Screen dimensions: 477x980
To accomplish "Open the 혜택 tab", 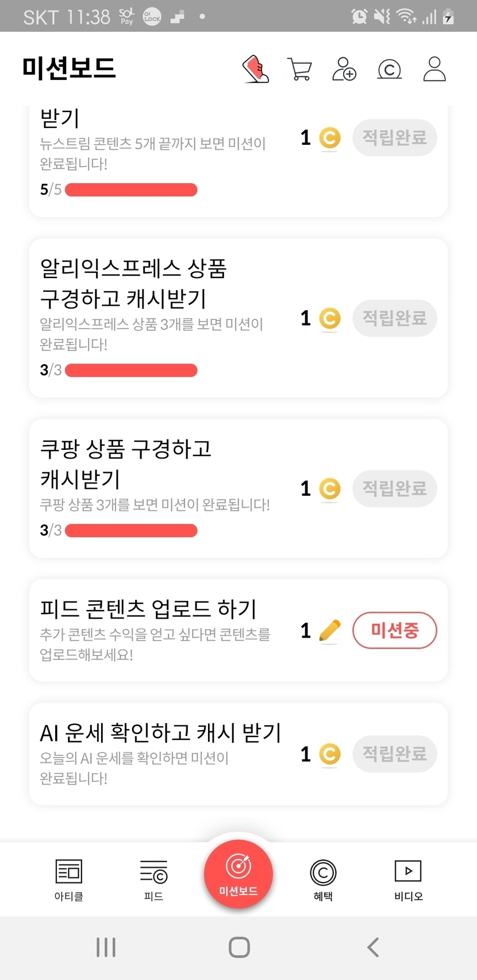I will click(x=323, y=879).
